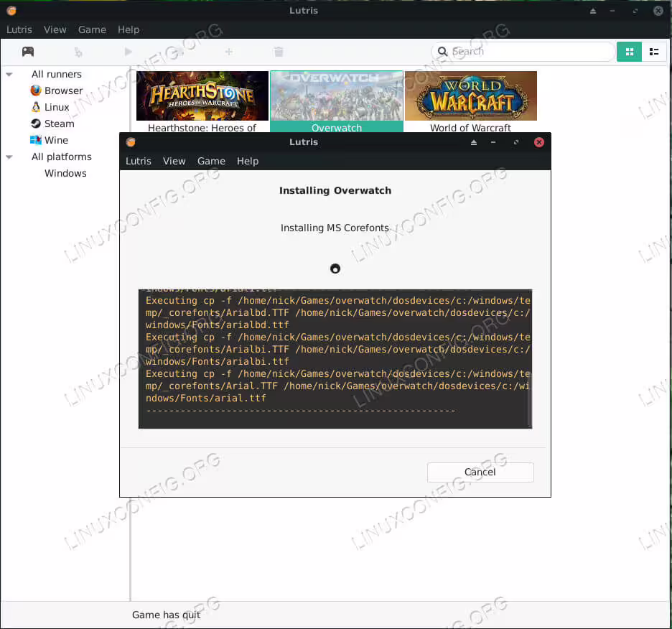The width and height of the screenshot is (672, 629).
Task: Select the Windows platform
Action: 65,173
